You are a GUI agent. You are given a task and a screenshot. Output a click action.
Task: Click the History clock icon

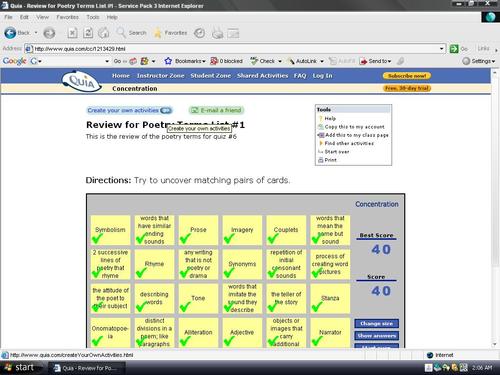200,33
